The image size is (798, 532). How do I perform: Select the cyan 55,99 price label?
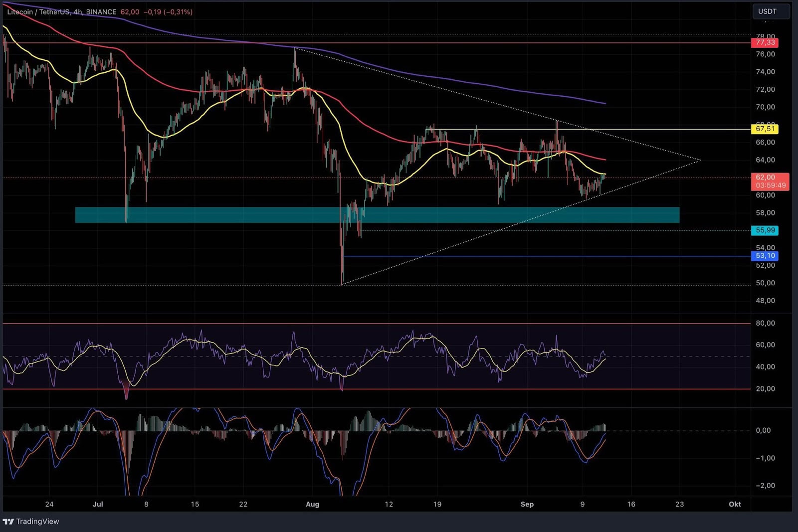pos(765,230)
